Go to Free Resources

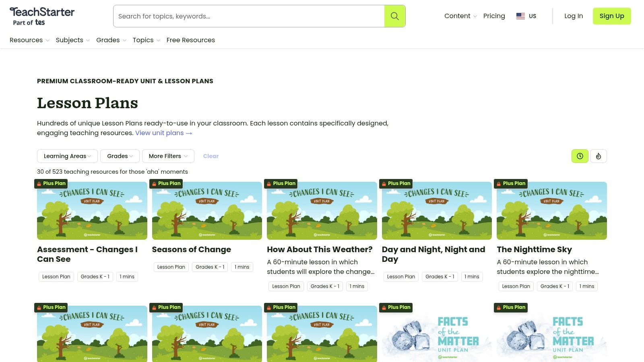pyautogui.click(x=191, y=40)
